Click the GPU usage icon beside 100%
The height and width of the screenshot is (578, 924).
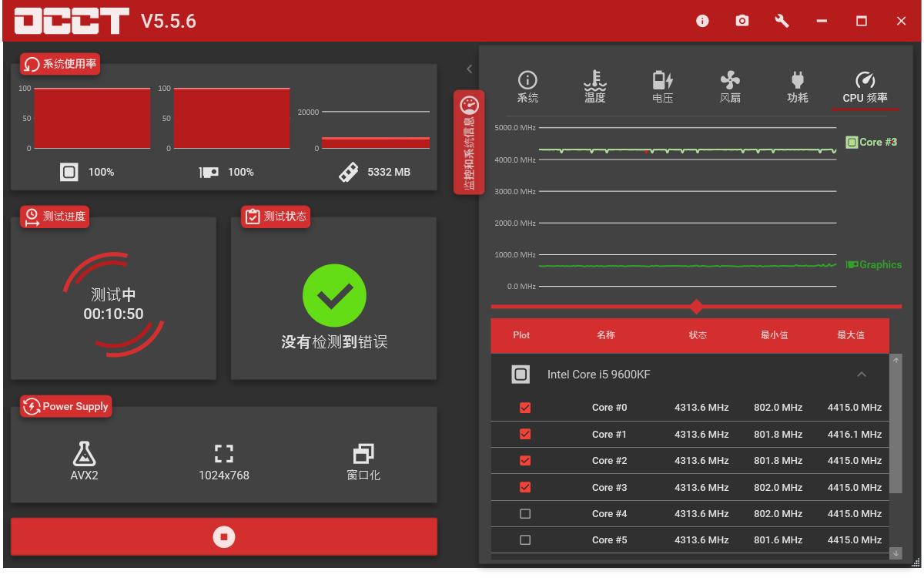[208, 173]
